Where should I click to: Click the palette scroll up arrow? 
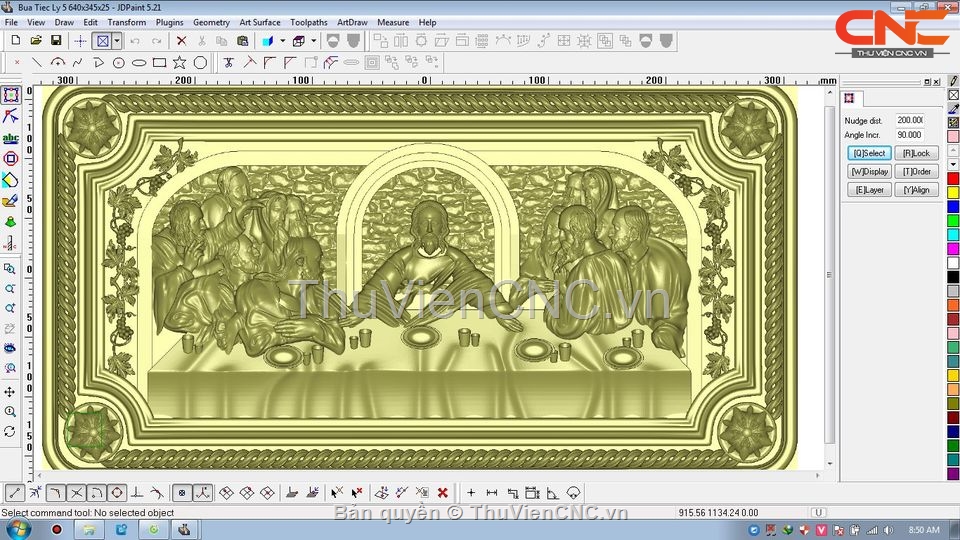(x=953, y=151)
